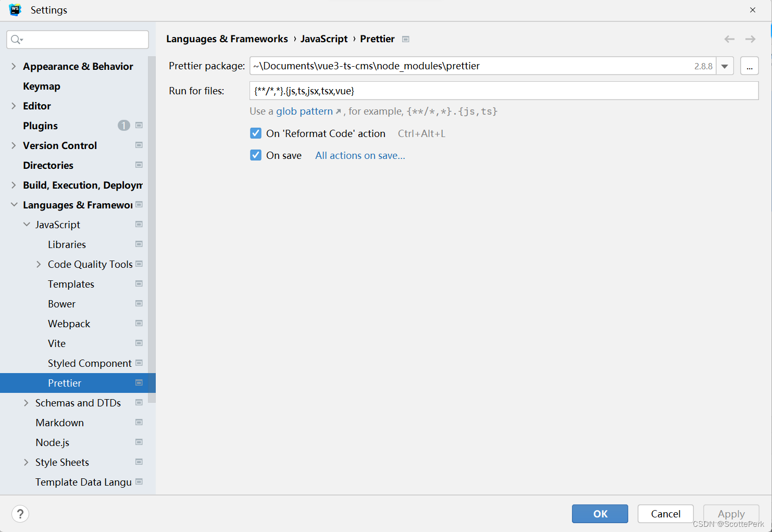This screenshot has width=772, height=532.
Task: Click project-level icon next to Prettier breadcrumb
Action: click(x=406, y=39)
